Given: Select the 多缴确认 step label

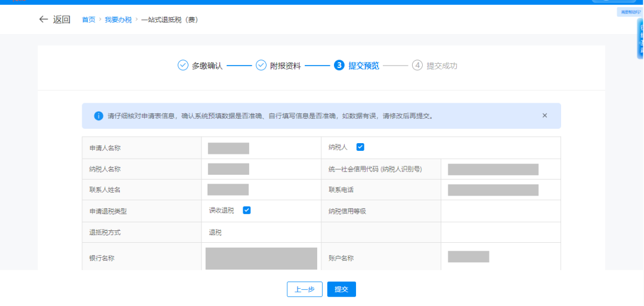Looking at the screenshot, I should [208, 66].
